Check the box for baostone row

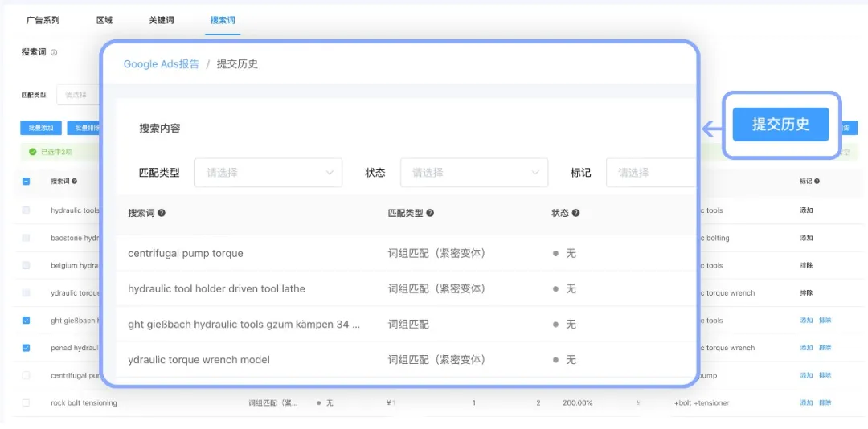pyautogui.click(x=26, y=238)
